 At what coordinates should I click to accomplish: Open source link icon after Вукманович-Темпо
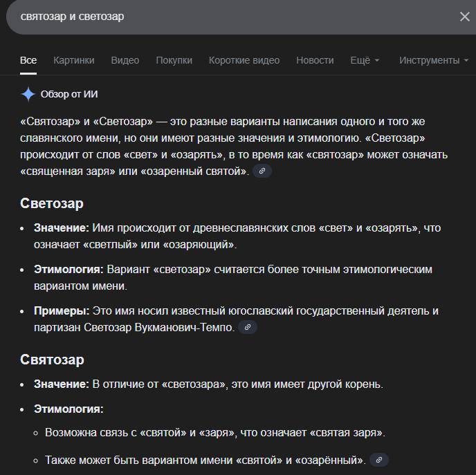(247, 328)
